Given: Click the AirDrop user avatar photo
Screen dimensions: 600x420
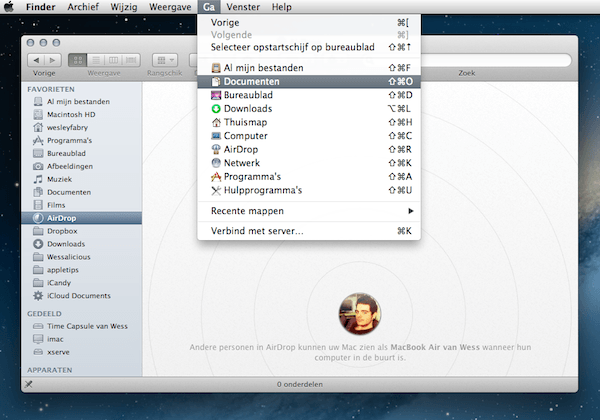Looking at the screenshot, I should coord(360,313).
